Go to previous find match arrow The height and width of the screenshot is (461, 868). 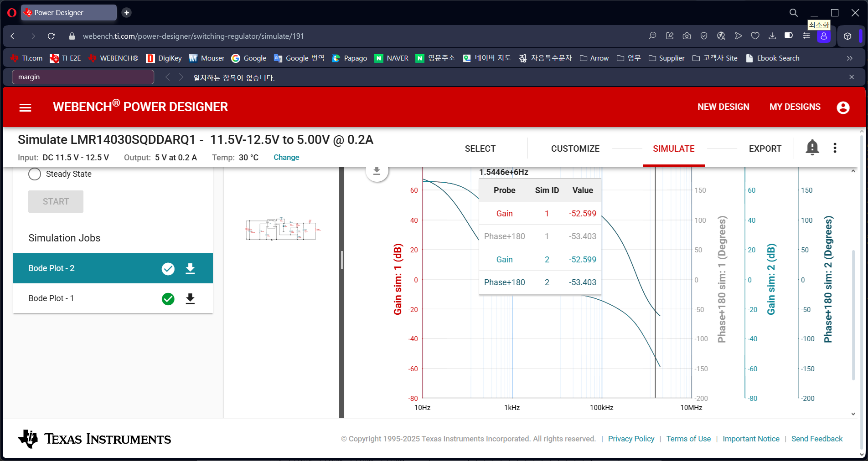click(x=168, y=77)
